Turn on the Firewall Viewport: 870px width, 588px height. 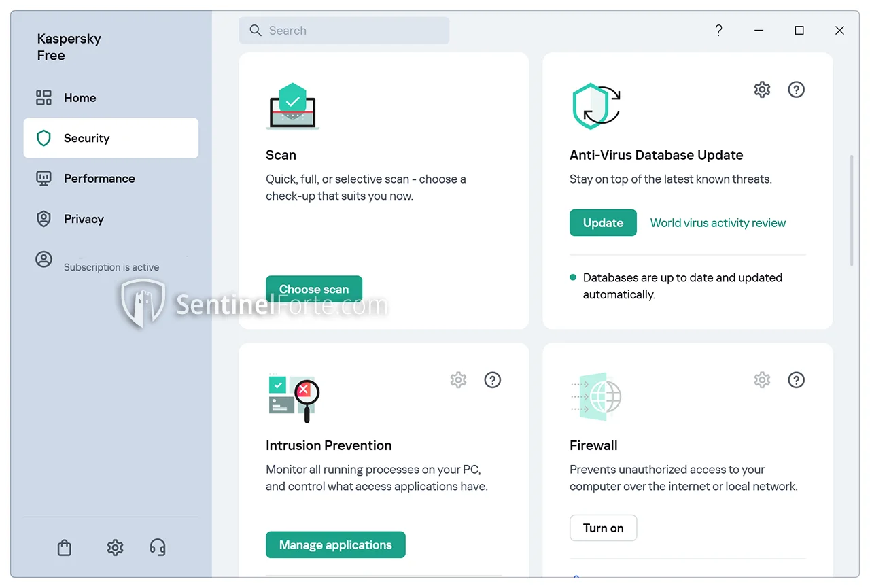tap(603, 528)
